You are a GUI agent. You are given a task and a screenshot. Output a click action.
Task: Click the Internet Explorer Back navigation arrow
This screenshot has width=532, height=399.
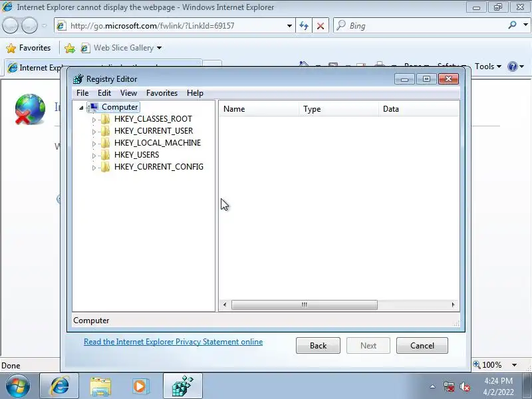(10, 25)
